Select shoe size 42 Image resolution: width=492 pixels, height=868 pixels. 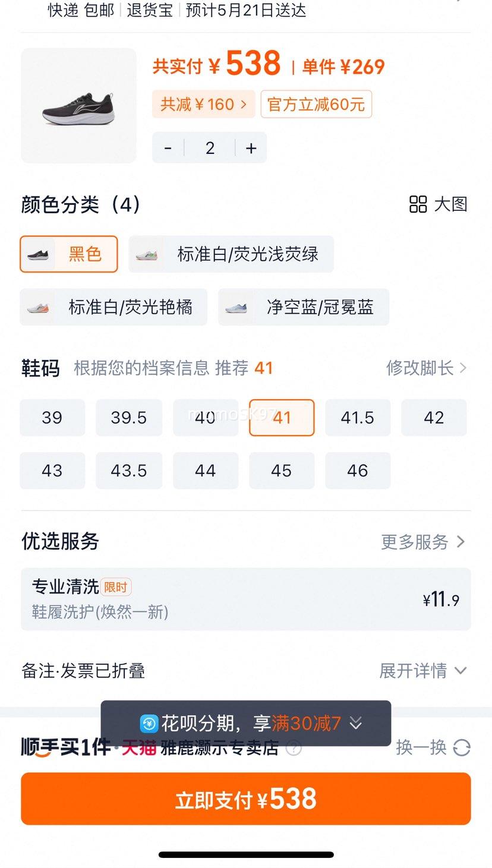(x=434, y=418)
